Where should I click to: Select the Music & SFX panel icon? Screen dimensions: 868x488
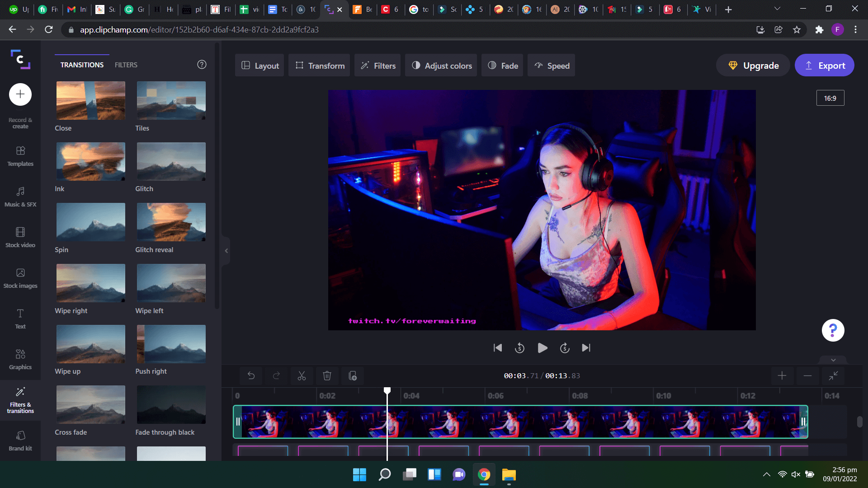(x=20, y=197)
